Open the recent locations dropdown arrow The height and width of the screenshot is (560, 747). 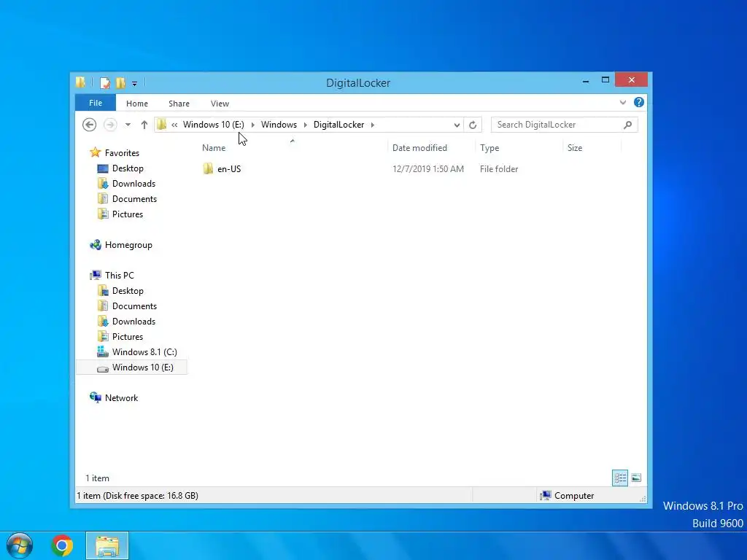128,125
